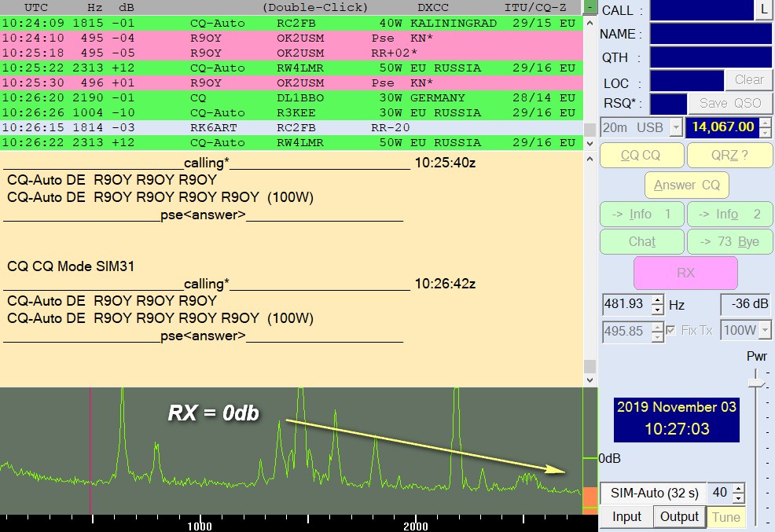This screenshot has width=775, height=532.
Task: Click the QRZ ? button
Action: pos(729,156)
